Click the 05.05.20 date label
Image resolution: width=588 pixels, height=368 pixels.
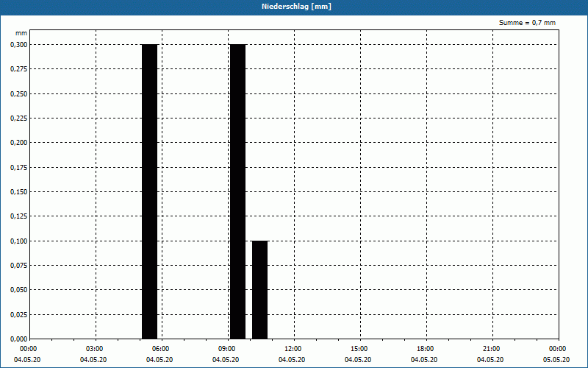(x=556, y=360)
